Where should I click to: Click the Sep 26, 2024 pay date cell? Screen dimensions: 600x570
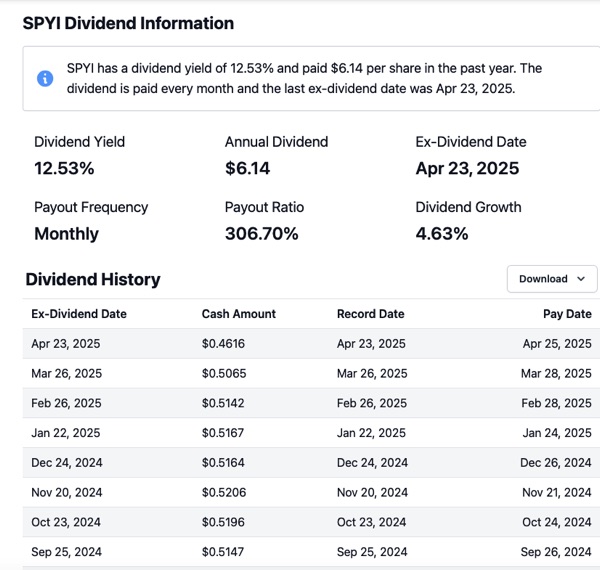(x=557, y=552)
